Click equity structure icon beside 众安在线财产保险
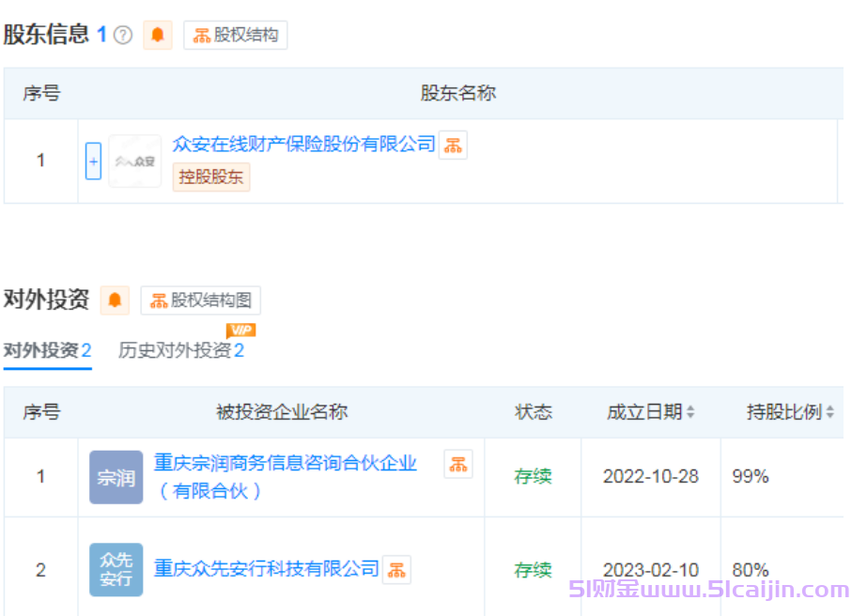Image resolution: width=867 pixels, height=616 pixels. click(453, 145)
